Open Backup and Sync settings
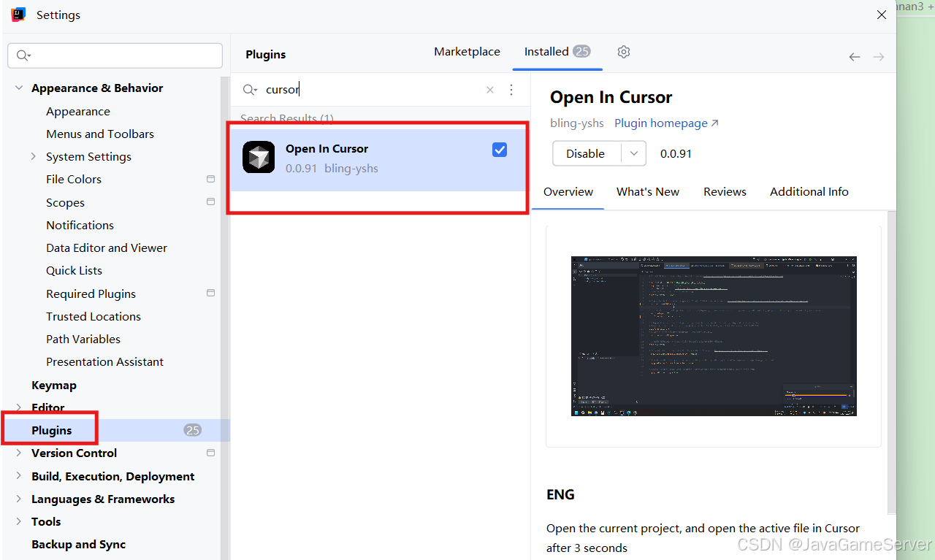 click(x=79, y=544)
